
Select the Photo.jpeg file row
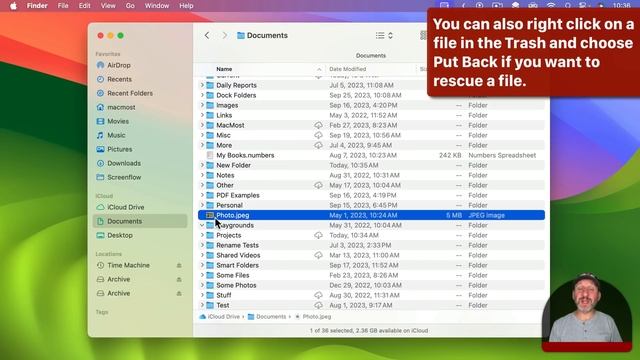coord(371,215)
